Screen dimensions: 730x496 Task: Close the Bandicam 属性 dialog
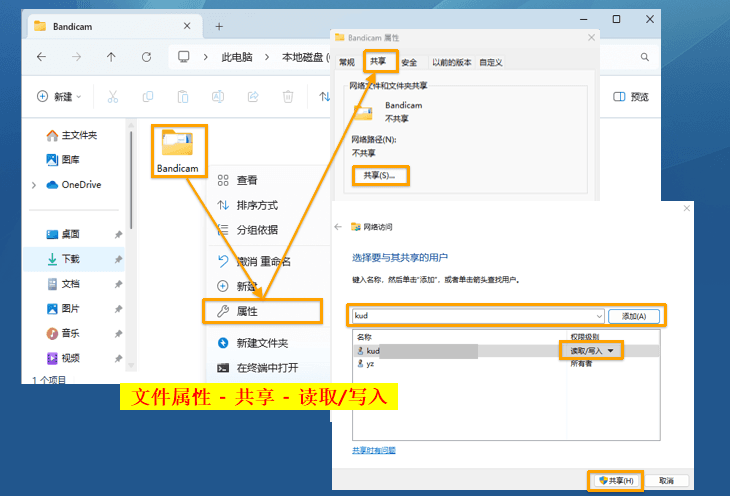591,37
